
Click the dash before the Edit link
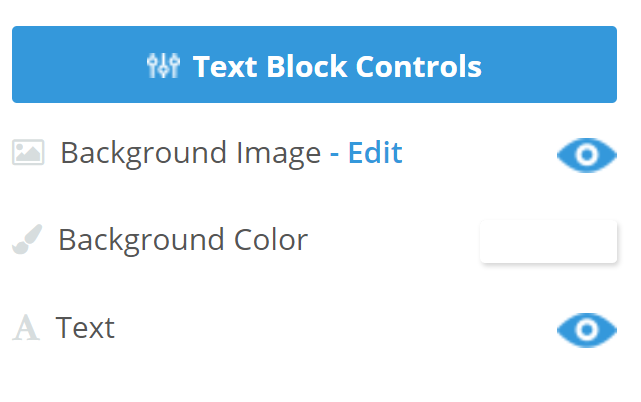tap(335, 154)
